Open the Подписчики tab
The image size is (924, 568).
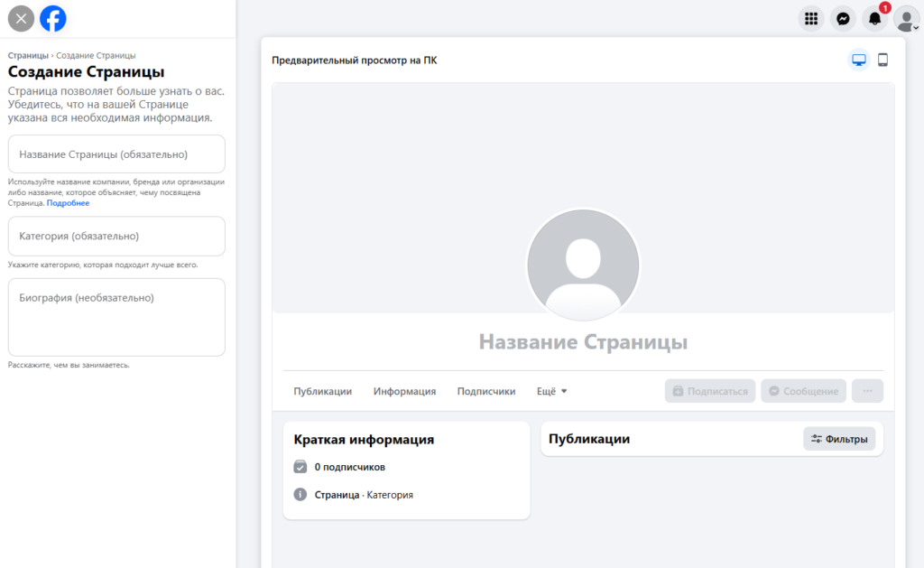(x=485, y=391)
